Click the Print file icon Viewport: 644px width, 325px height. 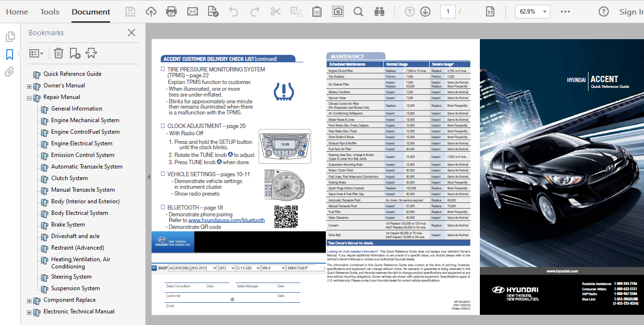(x=171, y=12)
